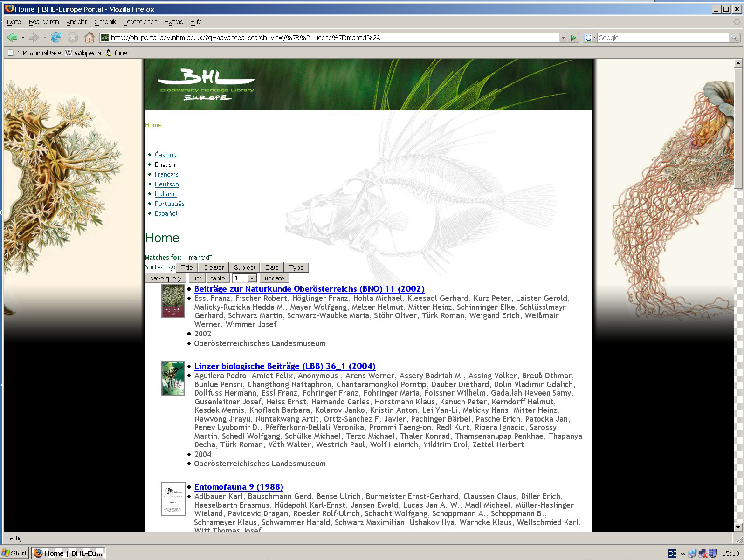Switch results to table view
The width and height of the screenshot is (744, 560).
click(x=218, y=278)
